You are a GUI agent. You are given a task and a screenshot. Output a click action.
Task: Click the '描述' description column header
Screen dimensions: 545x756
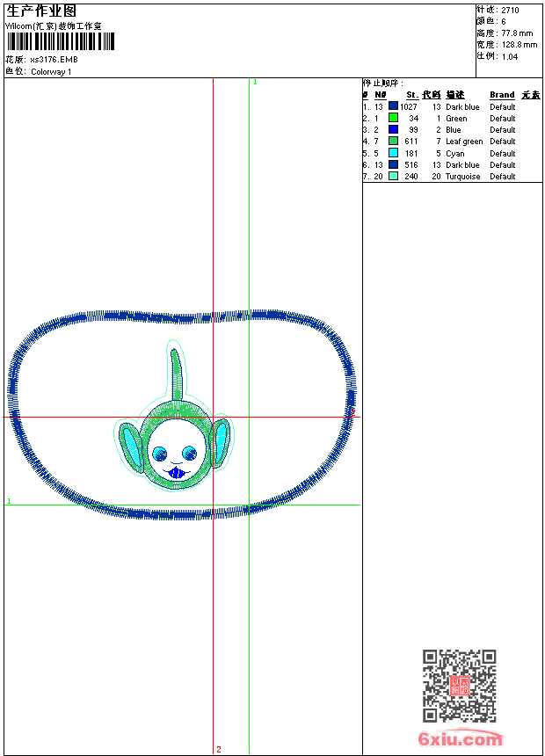click(x=454, y=95)
